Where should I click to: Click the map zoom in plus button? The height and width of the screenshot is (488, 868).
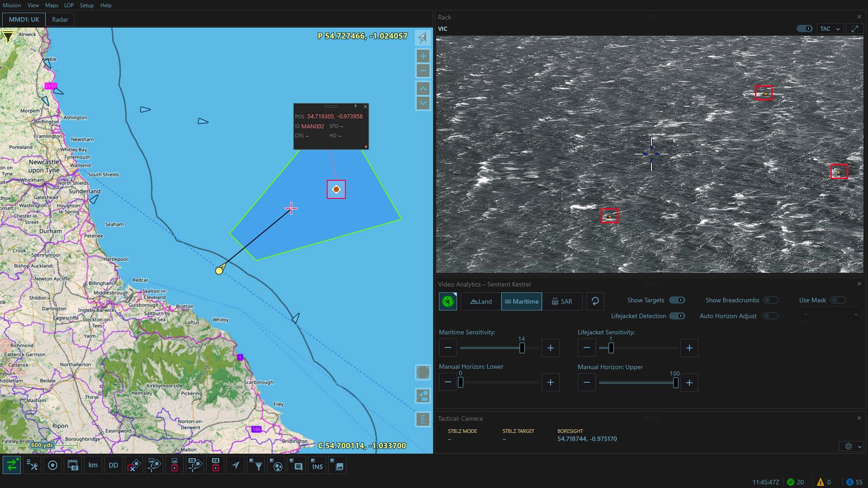pos(423,56)
